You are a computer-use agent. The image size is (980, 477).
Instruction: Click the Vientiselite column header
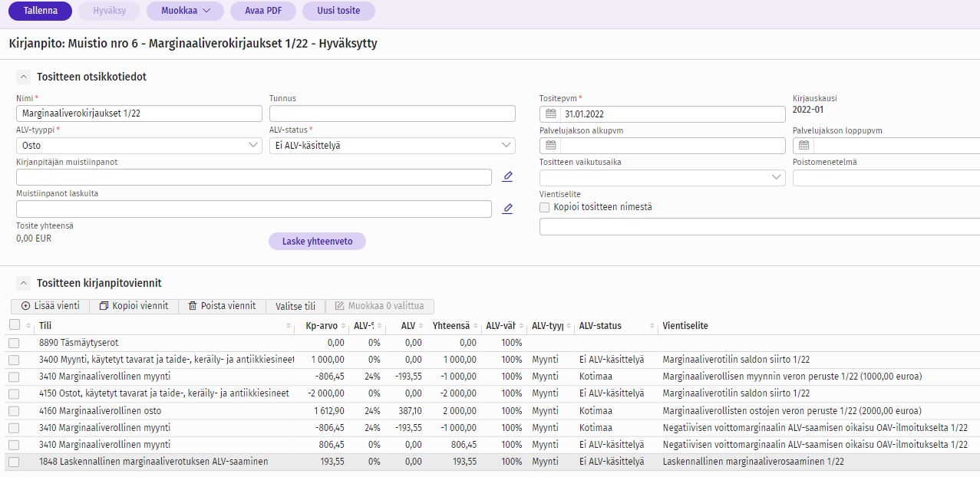point(819,326)
